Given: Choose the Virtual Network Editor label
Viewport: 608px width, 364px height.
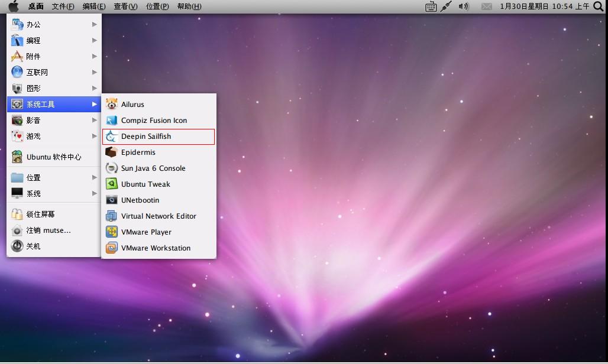Looking at the screenshot, I should coord(159,216).
